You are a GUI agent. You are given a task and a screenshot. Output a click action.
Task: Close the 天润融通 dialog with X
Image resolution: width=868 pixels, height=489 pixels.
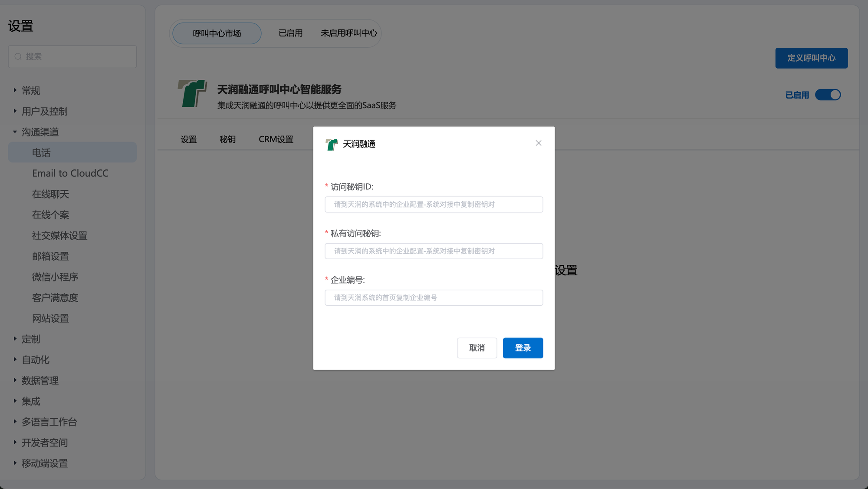coord(538,143)
